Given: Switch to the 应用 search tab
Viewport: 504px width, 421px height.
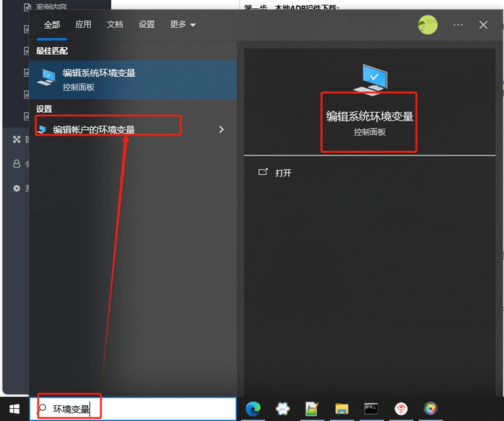Looking at the screenshot, I should click(83, 25).
